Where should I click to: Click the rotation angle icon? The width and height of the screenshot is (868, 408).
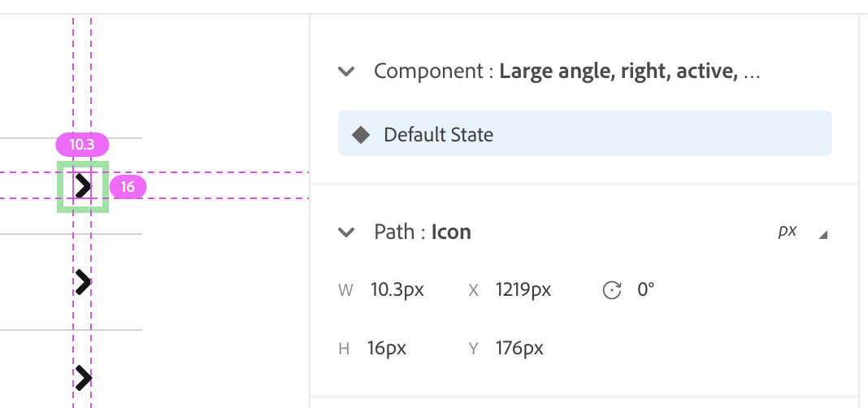click(611, 290)
